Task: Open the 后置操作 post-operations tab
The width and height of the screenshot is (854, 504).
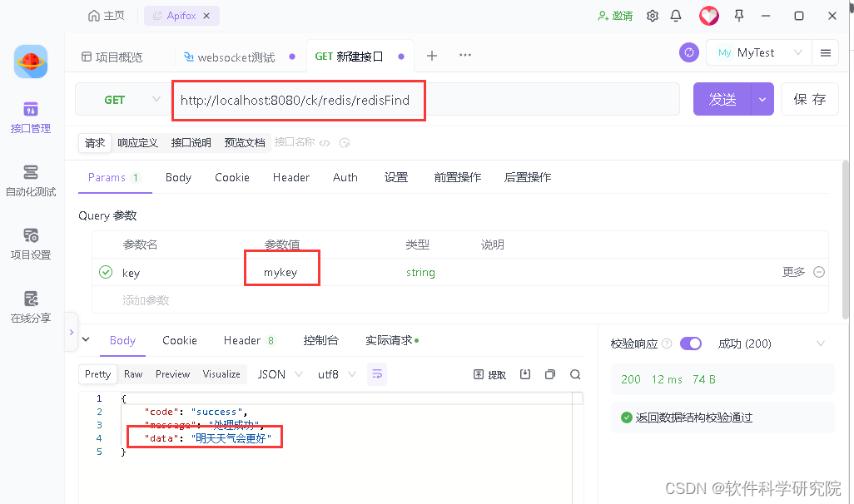Action: coord(528,177)
